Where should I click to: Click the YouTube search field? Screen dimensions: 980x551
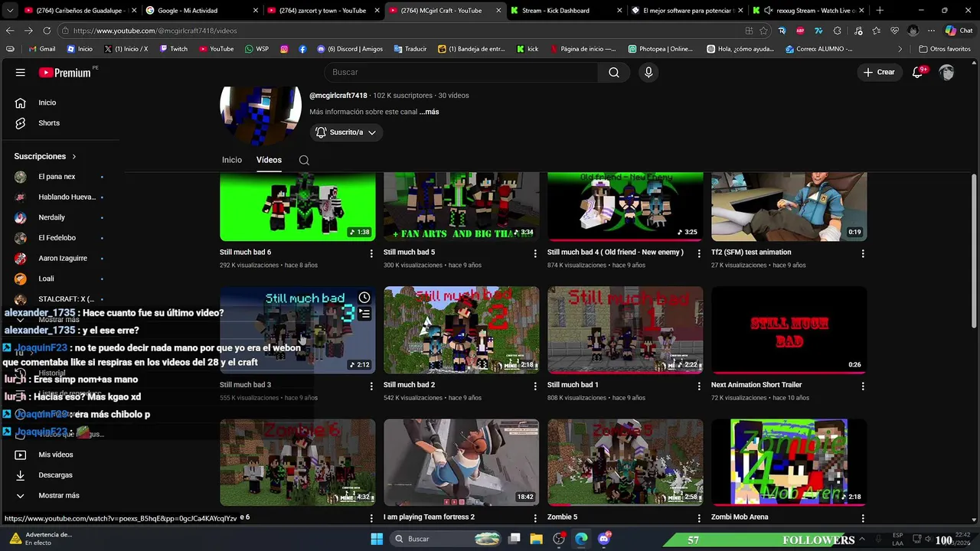461,72
